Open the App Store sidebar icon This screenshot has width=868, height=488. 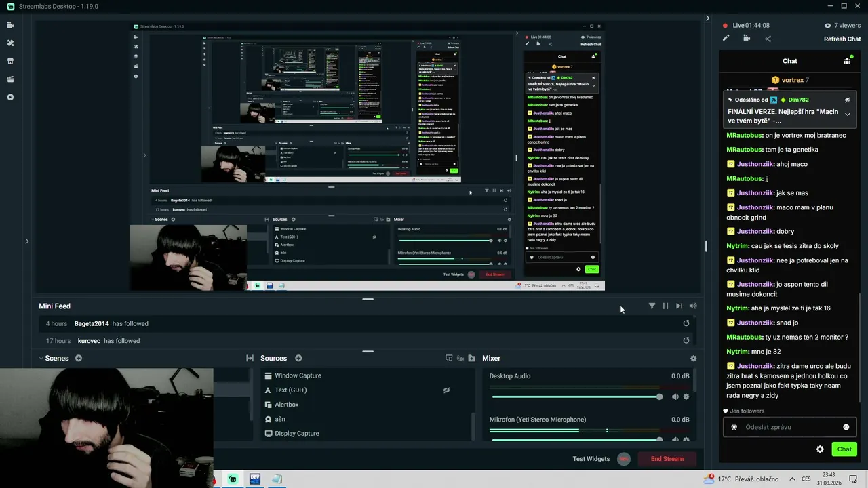coord(10,61)
